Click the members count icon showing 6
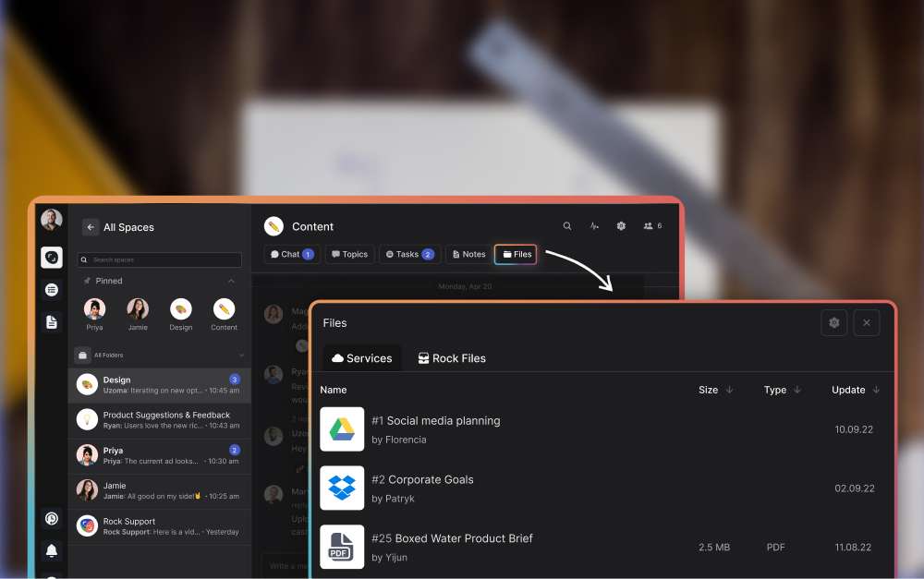924x579 pixels. click(649, 225)
